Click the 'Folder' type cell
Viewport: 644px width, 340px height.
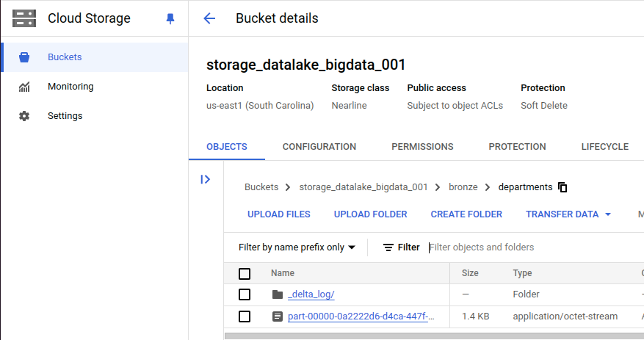526,294
